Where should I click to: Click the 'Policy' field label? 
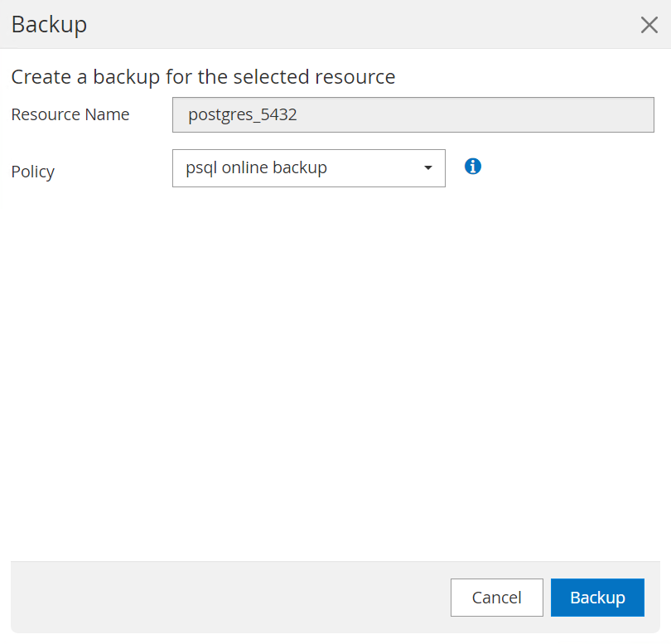tap(33, 172)
